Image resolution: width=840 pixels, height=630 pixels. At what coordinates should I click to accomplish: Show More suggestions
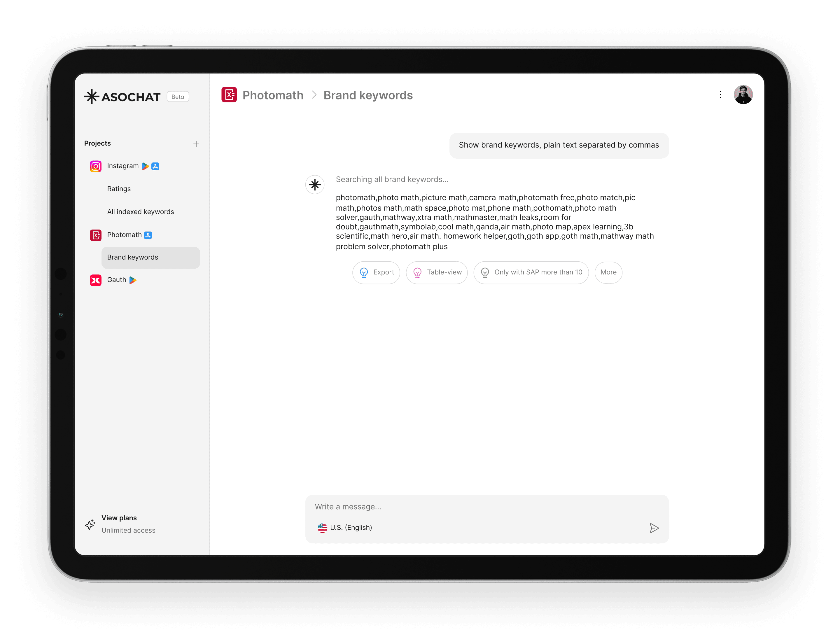tap(608, 272)
